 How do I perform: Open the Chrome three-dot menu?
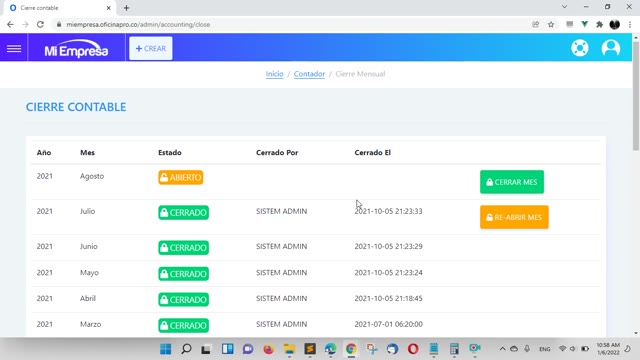pyautogui.click(x=630, y=24)
